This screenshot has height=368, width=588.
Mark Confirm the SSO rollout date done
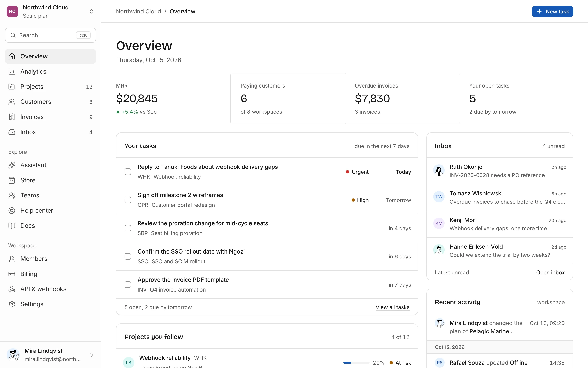pyautogui.click(x=128, y=257)
